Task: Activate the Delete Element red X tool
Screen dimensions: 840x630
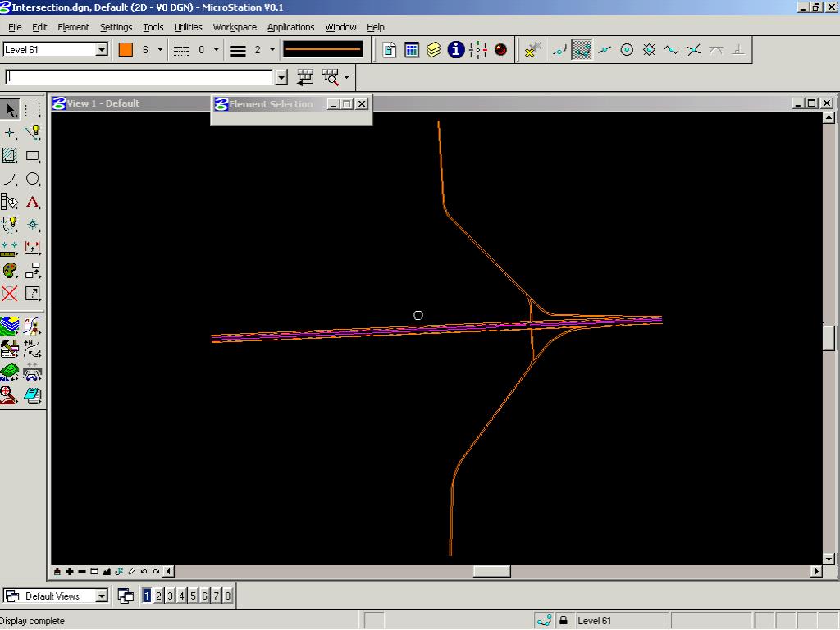Action: click(10, 294)
